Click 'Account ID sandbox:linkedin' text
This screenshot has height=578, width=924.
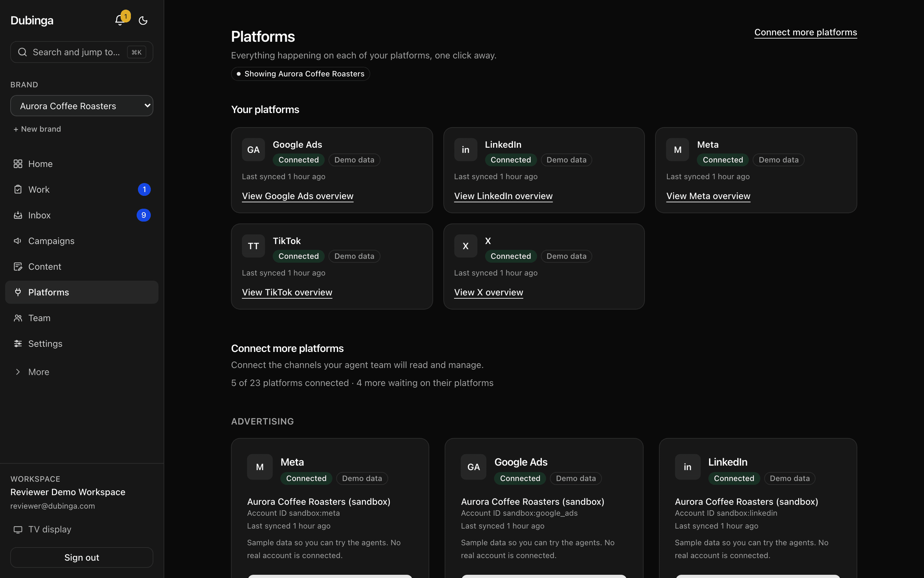(726, 513)
